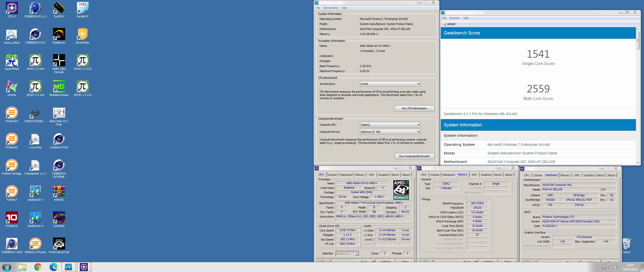Open GPUPI 3.3 x64 icon
This screenshot has width=644, height=272.
coord(35,62)
